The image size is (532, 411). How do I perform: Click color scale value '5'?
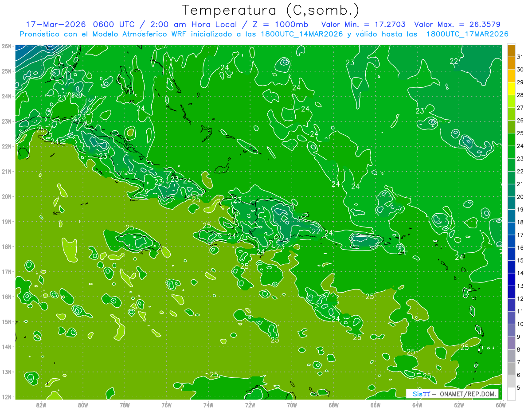tap(519, 388)
